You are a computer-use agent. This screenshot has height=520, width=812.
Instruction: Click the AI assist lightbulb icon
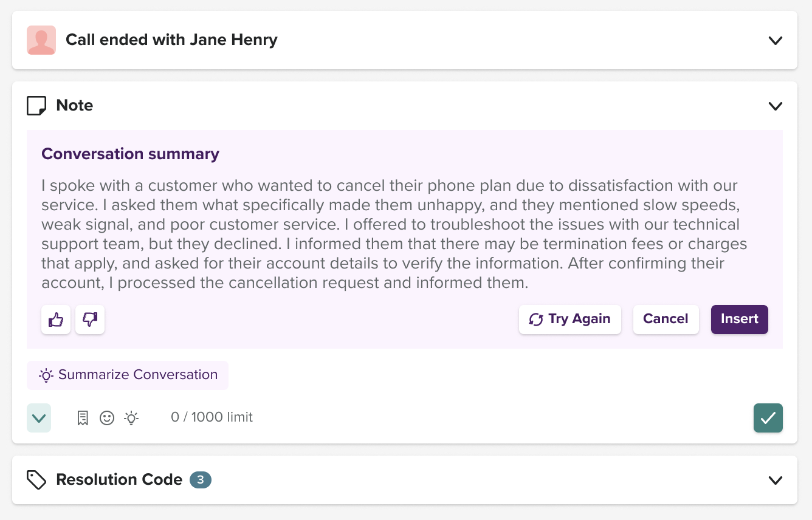pos(131,418)
